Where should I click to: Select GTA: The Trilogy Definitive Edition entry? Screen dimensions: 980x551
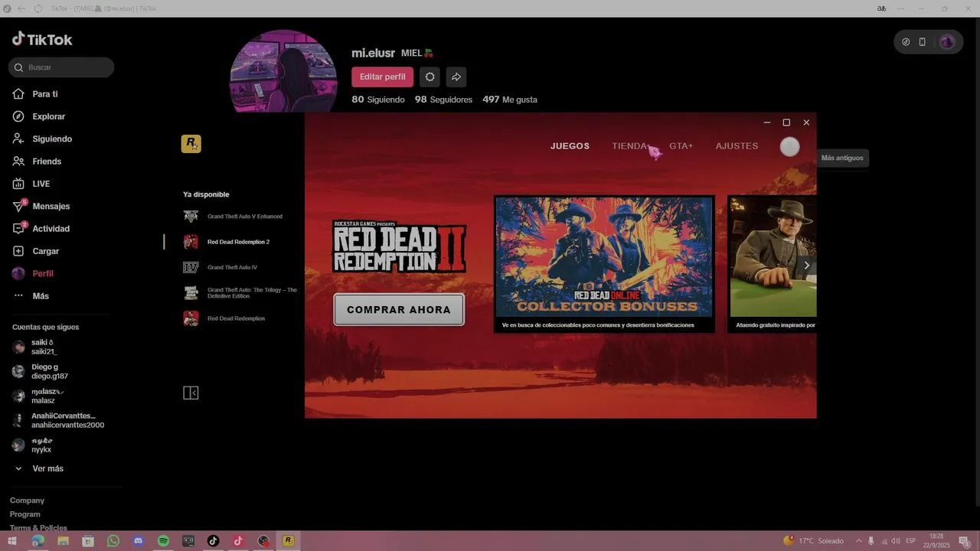(240, 293)
